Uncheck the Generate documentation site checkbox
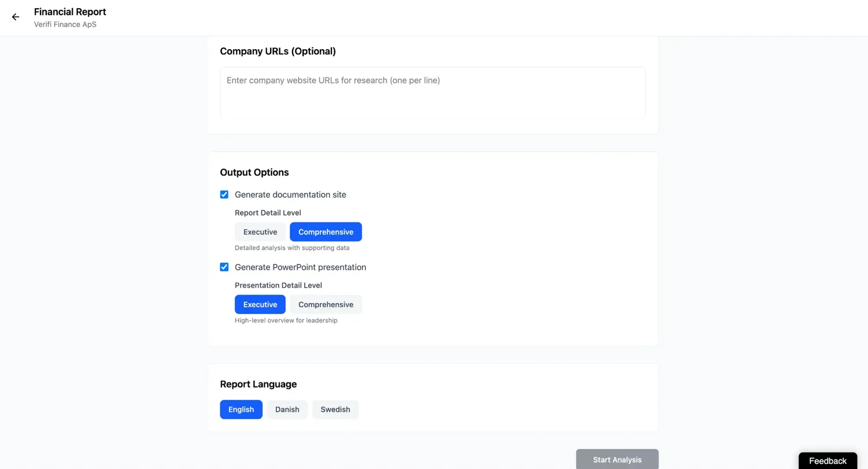 tap(225, 195)
